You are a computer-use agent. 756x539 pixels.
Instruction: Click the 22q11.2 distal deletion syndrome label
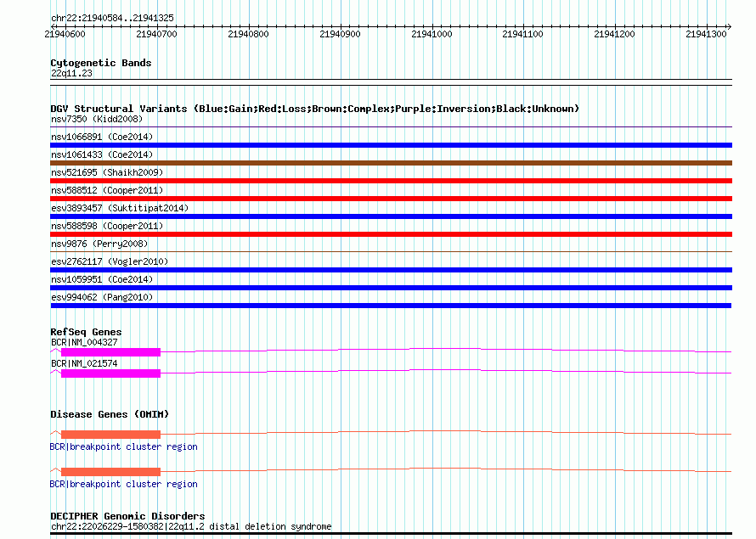coord(191,526)
